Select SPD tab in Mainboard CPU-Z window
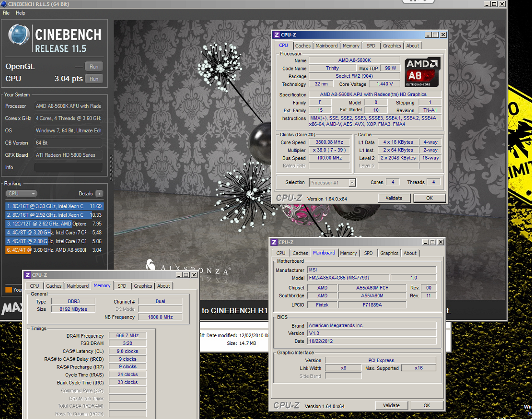Image resolution: width=532 pixels, height=419 pixels. point(369,253)
